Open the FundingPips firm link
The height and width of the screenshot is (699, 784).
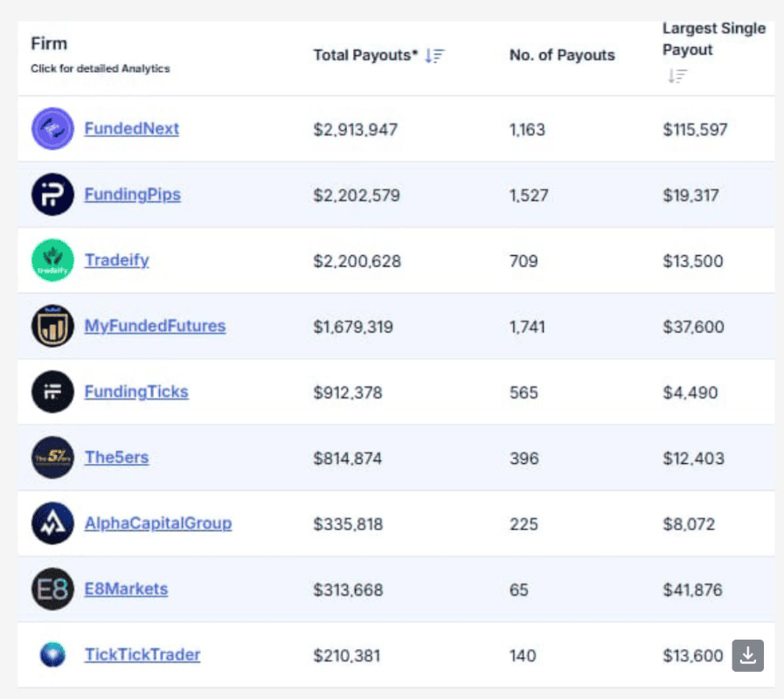132,195
